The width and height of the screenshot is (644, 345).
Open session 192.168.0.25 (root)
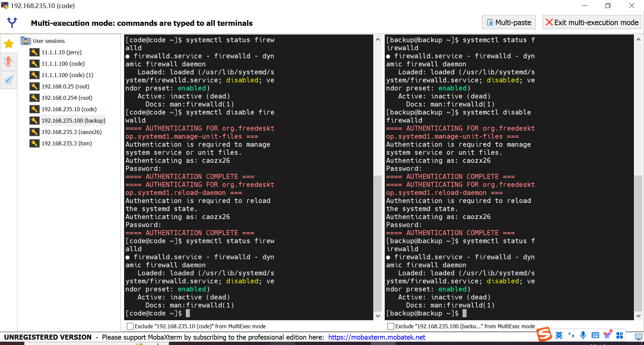pos(65,86)
